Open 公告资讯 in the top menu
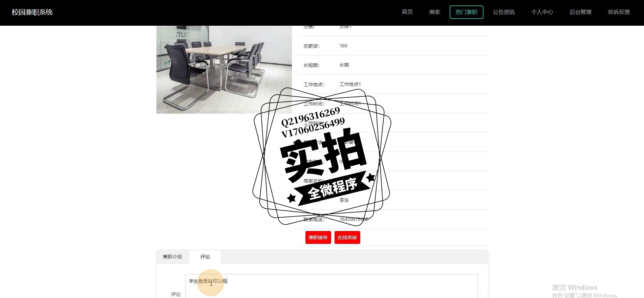Screen dimensions: 644x298 [503, 12]
